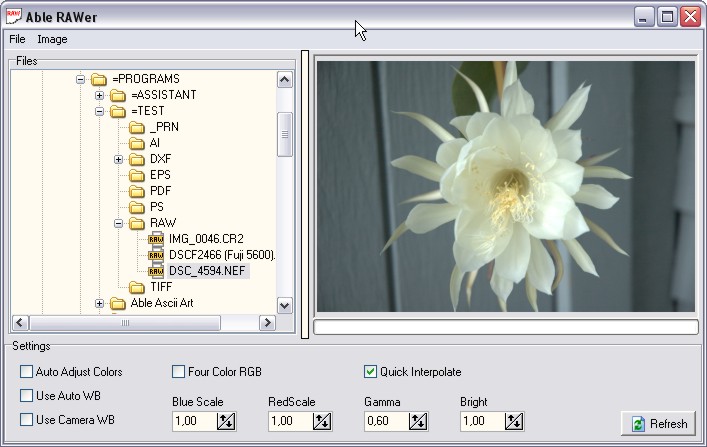
Task: Click the DSC_4594.NEF file icon
Action: [x=156, y=271]
